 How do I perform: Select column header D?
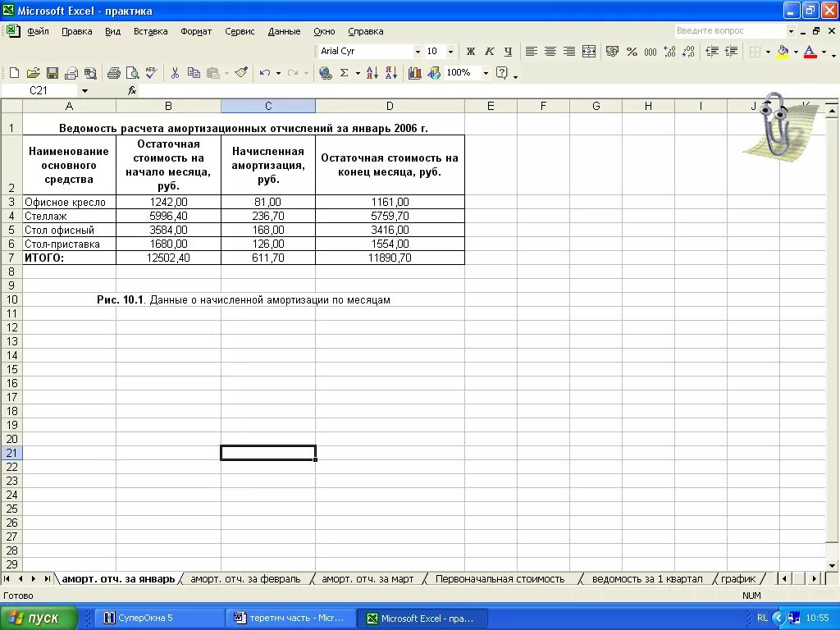(x=390, y=106)
